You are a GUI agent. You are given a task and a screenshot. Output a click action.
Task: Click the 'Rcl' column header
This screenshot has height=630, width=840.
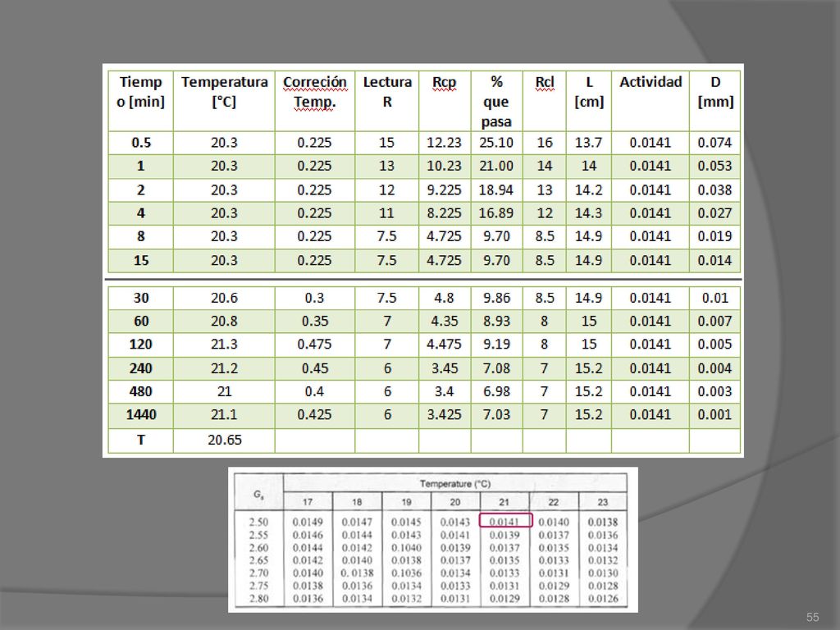(545, 101)
